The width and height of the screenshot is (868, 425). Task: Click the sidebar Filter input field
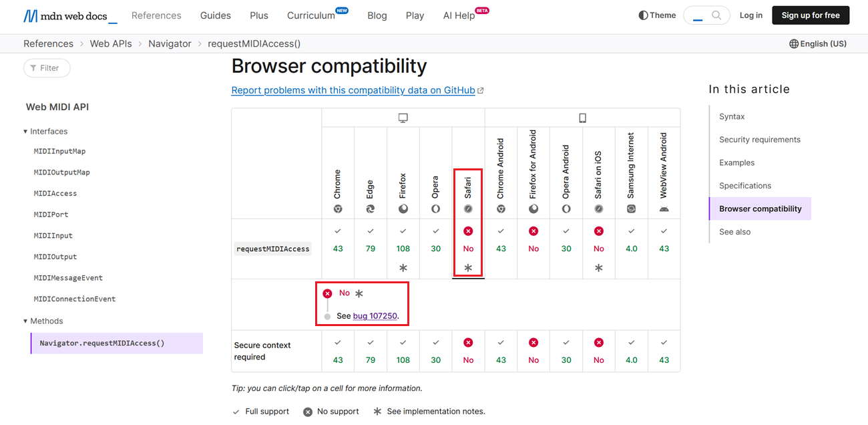(47, 68)
